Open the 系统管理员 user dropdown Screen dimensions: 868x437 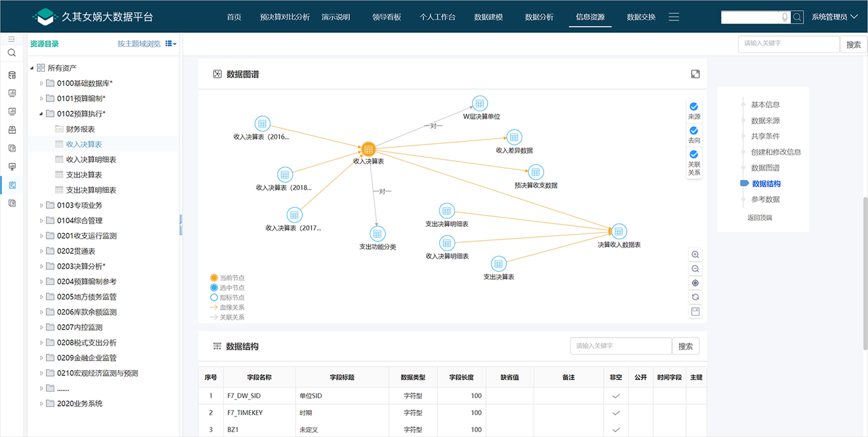[x=834, y=17]
